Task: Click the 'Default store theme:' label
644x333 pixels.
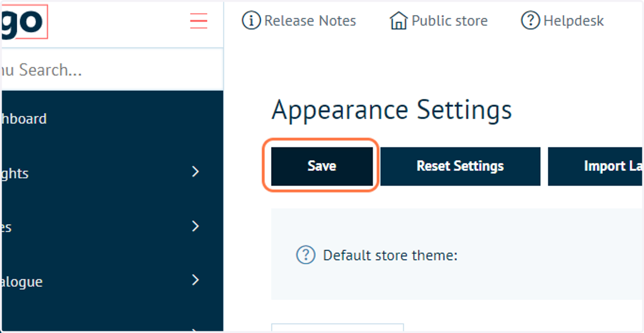Action: point(390,255)
